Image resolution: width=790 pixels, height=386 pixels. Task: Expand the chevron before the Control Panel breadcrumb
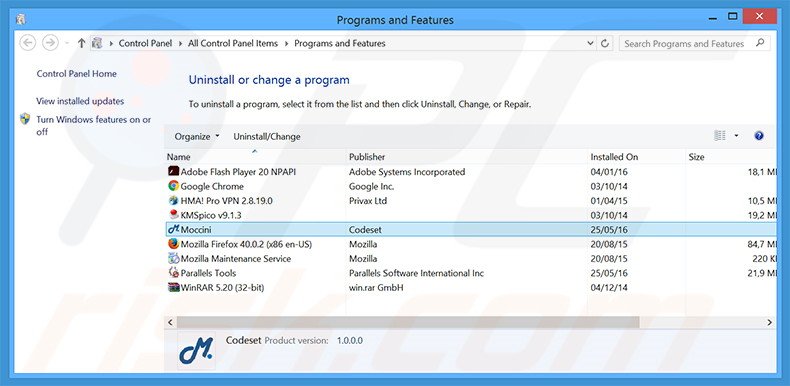pyautogui.click(x=111, y=43)
